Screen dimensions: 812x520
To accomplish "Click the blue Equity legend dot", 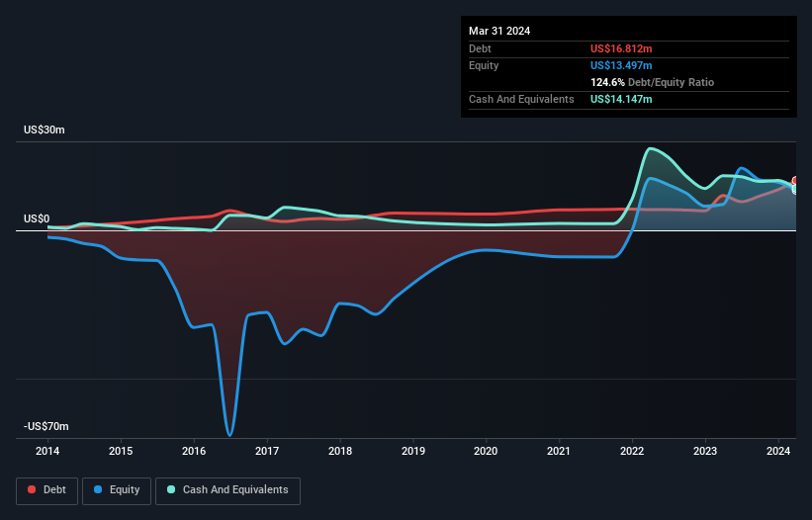I will click(98, 489).
